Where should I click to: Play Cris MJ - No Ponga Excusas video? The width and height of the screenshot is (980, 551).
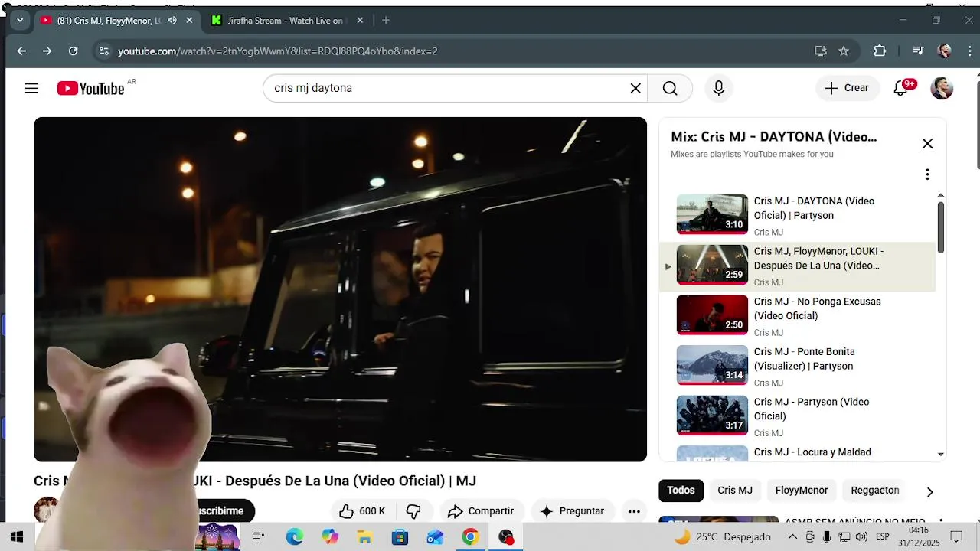(797, 316)
